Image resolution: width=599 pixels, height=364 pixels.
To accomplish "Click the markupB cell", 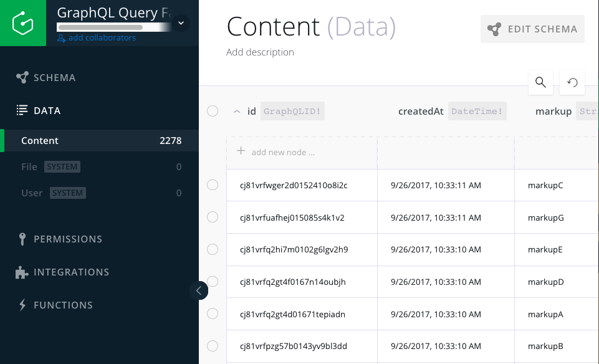I will tap(557, 346).
